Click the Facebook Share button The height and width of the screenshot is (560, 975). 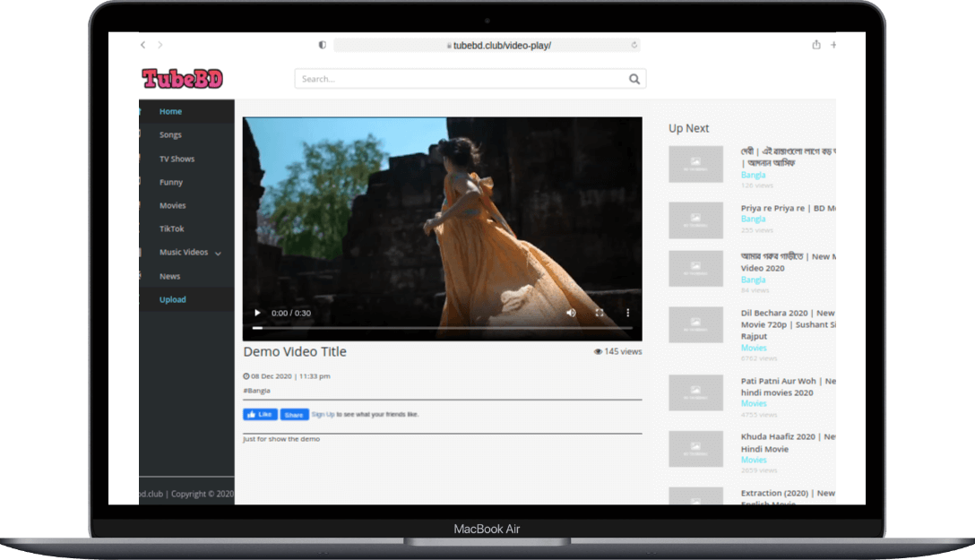(294, 415)
